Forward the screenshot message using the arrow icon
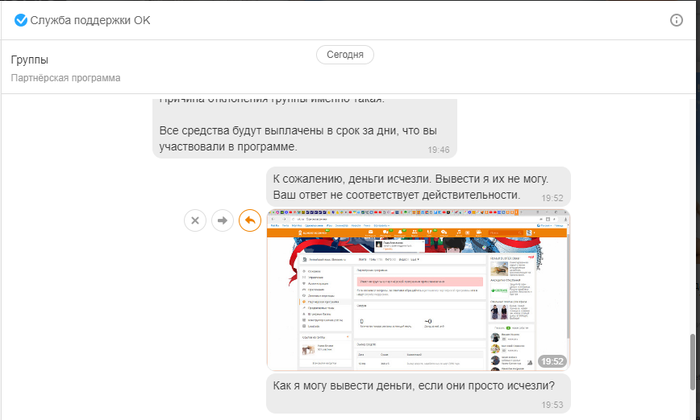Screen dimensions: 700x420 (x=222, y=220)
